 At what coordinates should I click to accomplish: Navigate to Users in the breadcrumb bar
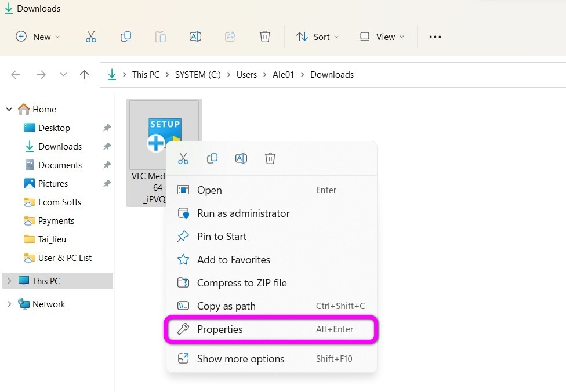(x=246, y=74)
